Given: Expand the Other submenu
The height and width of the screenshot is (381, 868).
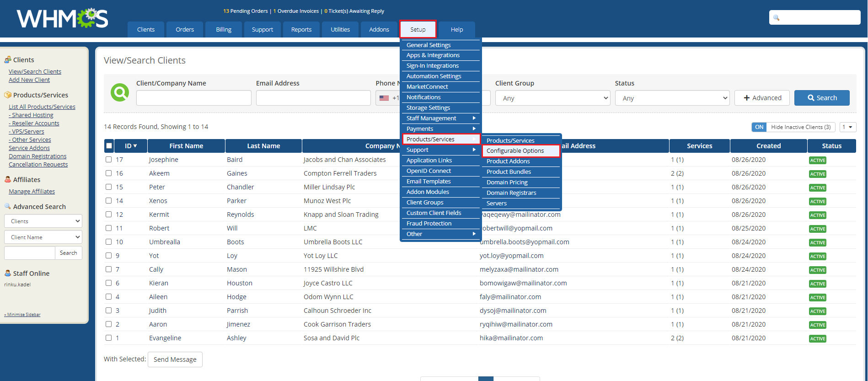Looking at the screenshot, I should 440,234.
